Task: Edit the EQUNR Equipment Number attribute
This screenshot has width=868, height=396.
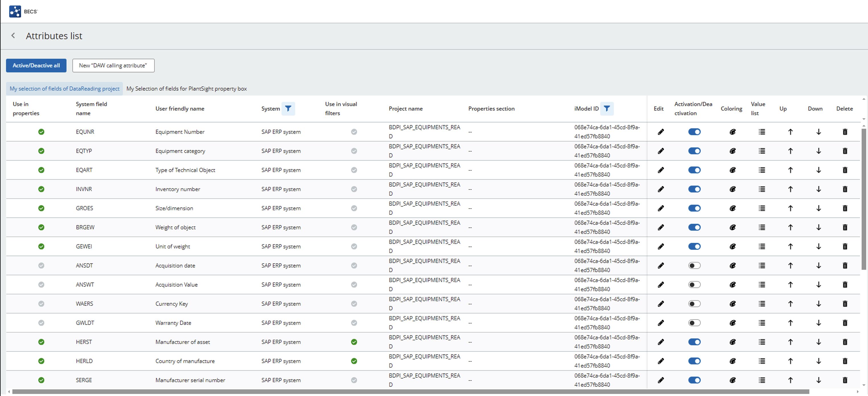Action: [660, 132]
